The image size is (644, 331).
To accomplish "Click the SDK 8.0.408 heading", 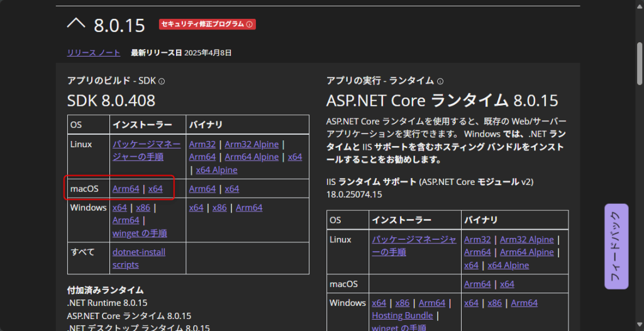I will pos(111,101).
